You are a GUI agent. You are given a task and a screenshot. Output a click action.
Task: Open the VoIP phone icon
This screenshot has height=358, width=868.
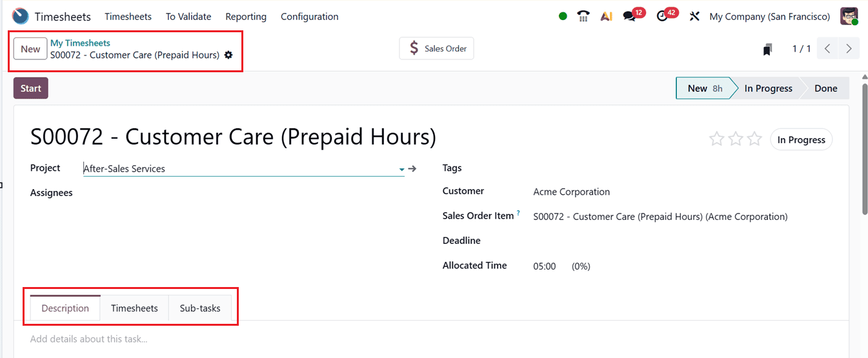tap(583, 17)
